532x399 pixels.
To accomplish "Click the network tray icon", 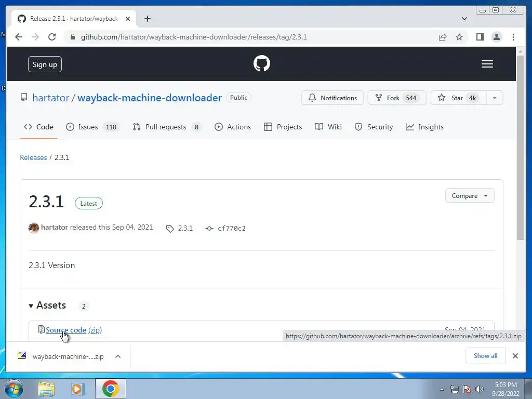I will pyautogui.click(x=454, y=389).
